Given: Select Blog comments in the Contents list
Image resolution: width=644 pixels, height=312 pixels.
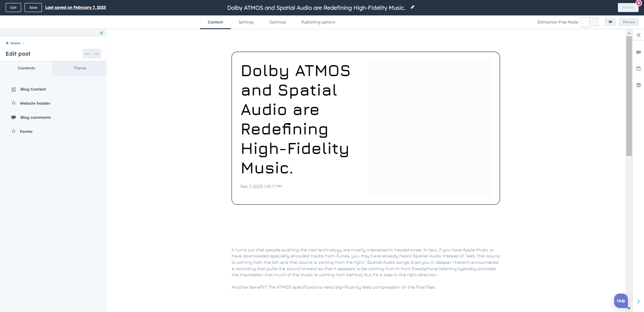Looking at the screenshot, I should click(x=35, y=117).
